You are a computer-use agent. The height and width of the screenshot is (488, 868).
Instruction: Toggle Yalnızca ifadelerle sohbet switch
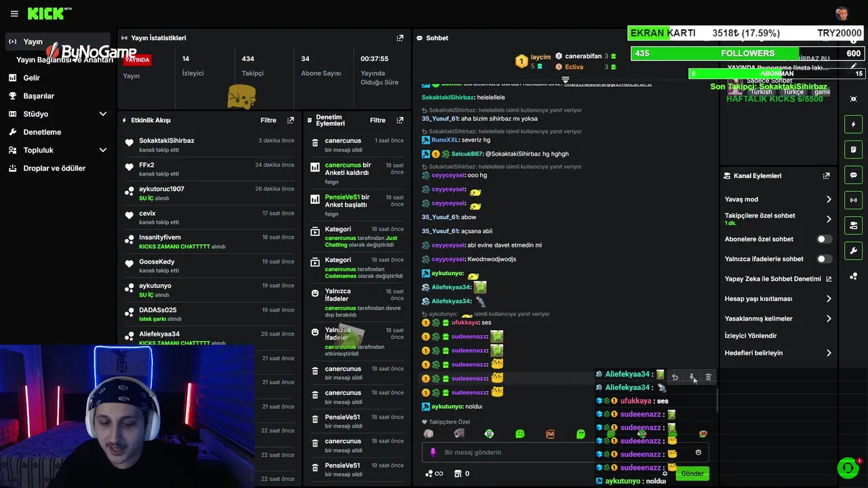824,259
